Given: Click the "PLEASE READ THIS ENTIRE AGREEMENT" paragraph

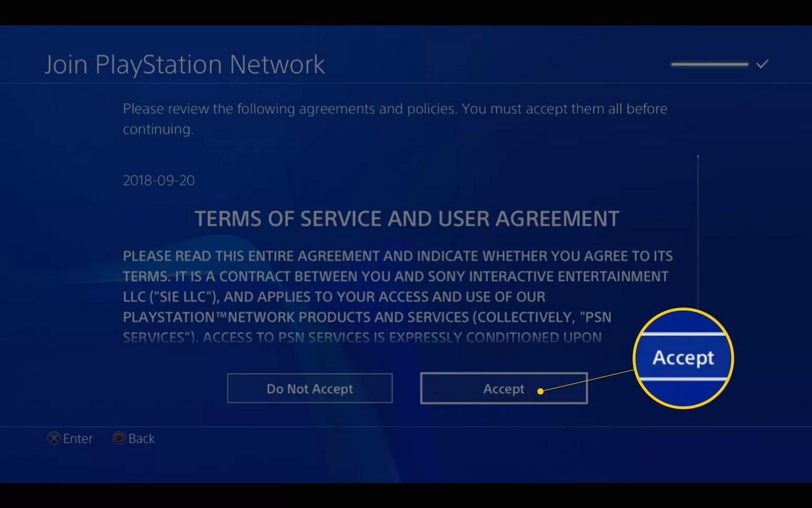Looking at the screenshot, I should [x=398, y=296].
